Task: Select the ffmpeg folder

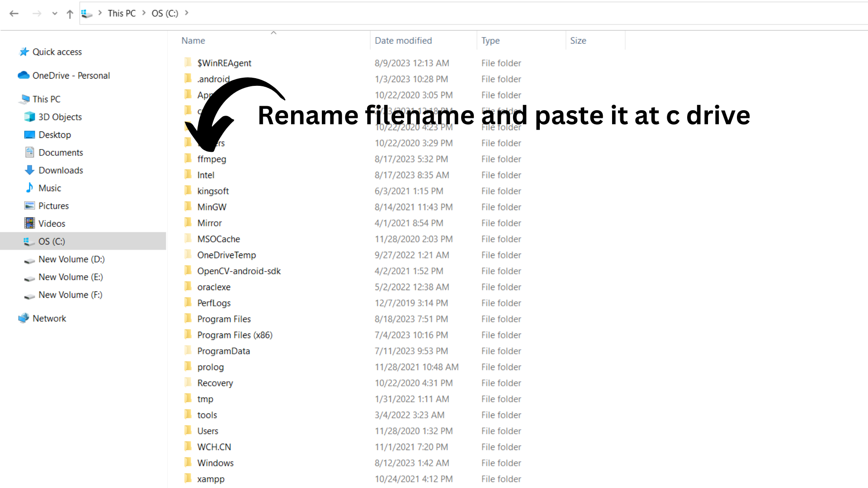Action: tap(212, 159)
